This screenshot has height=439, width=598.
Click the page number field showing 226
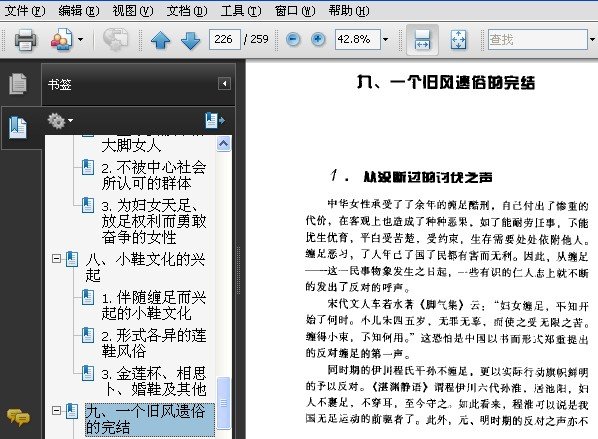click(x=225, y=39)
